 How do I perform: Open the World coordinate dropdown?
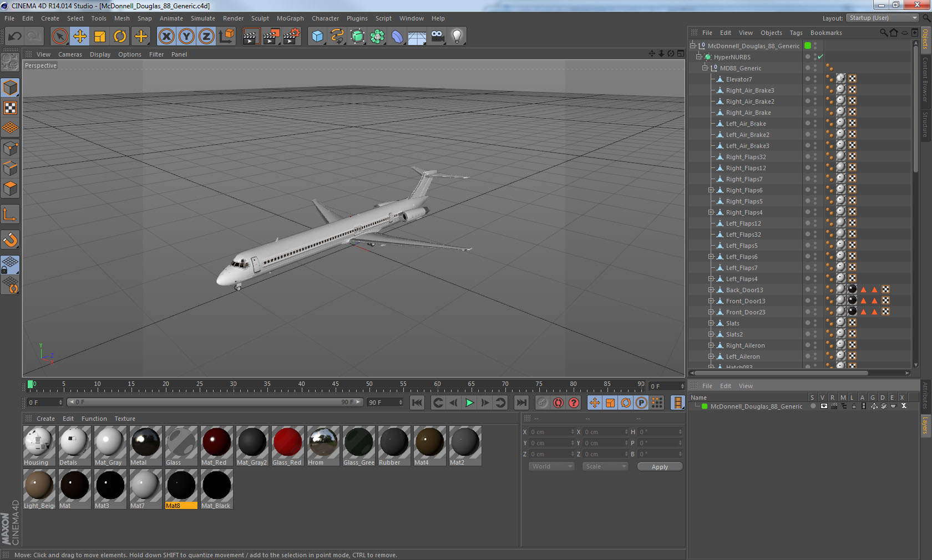[x=551, y=466]
